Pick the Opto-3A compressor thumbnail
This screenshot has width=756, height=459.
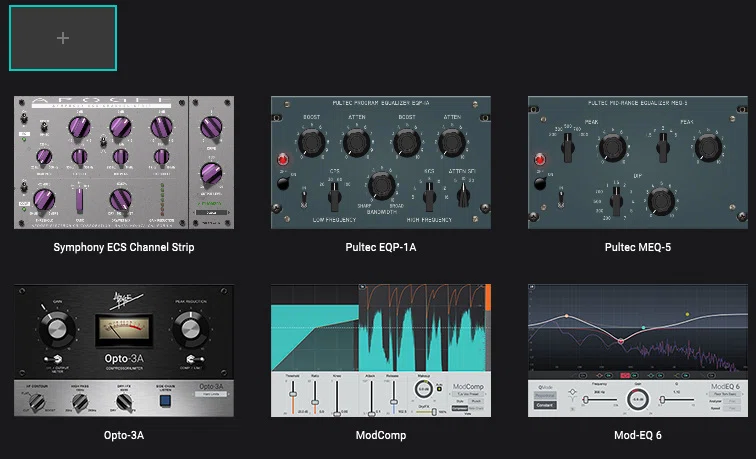tap(124, 351)
